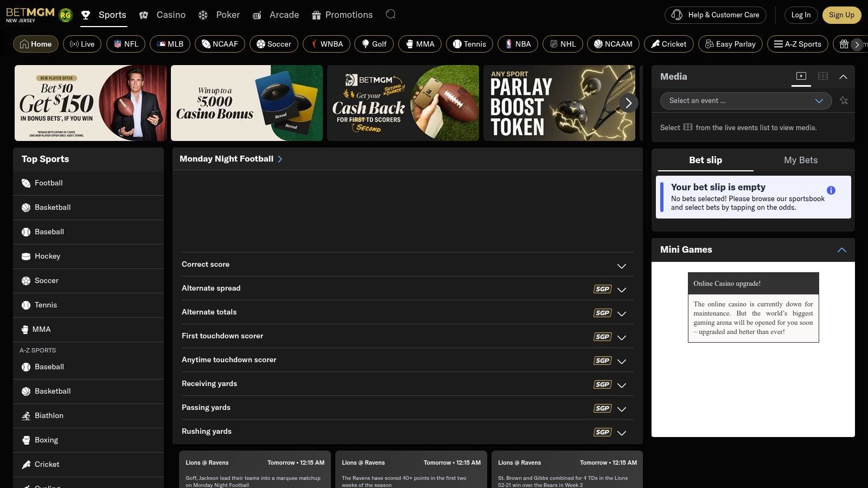Click the Bet $10 Get $150 promo banner

pos(90,102)
